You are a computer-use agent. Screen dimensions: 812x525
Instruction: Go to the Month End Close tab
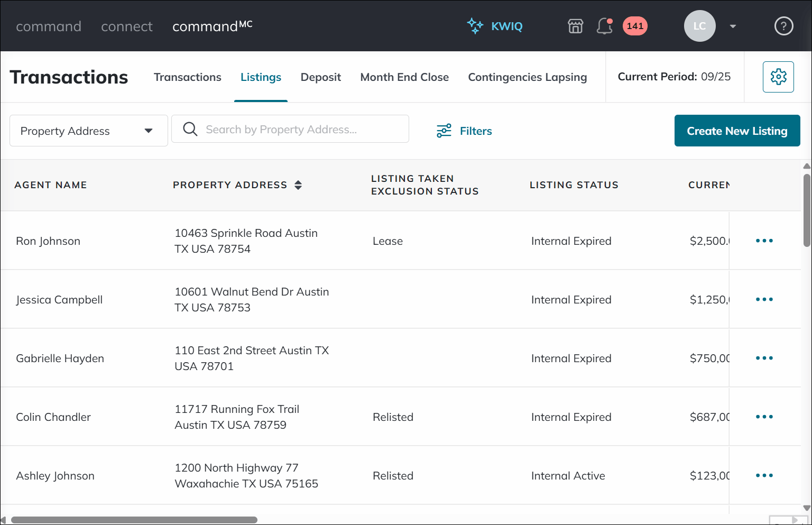(x=404, y=77)
